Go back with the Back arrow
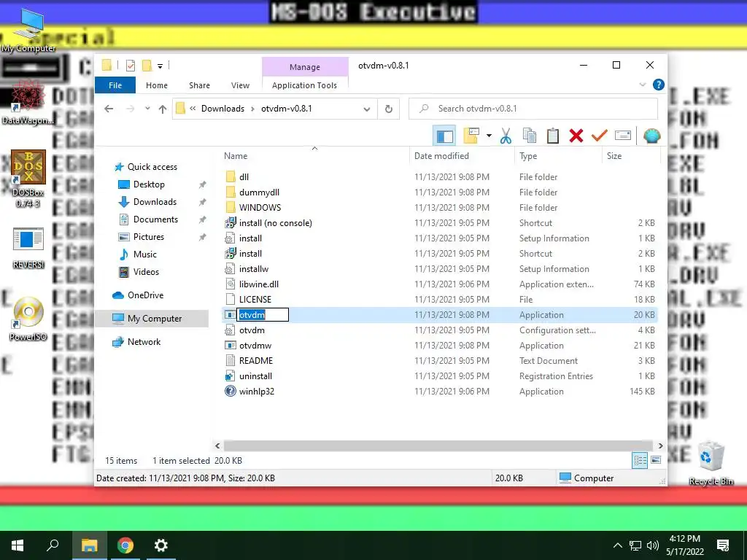The width and height of the screenshot is (747, 560). pyautogui.click(x=109, y=109)
